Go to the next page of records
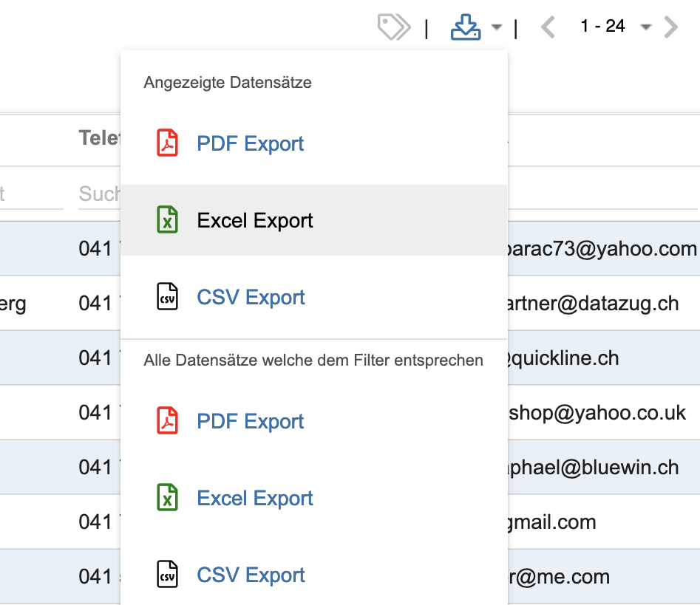This screenshot has height=605, width=700. [671, 27]
